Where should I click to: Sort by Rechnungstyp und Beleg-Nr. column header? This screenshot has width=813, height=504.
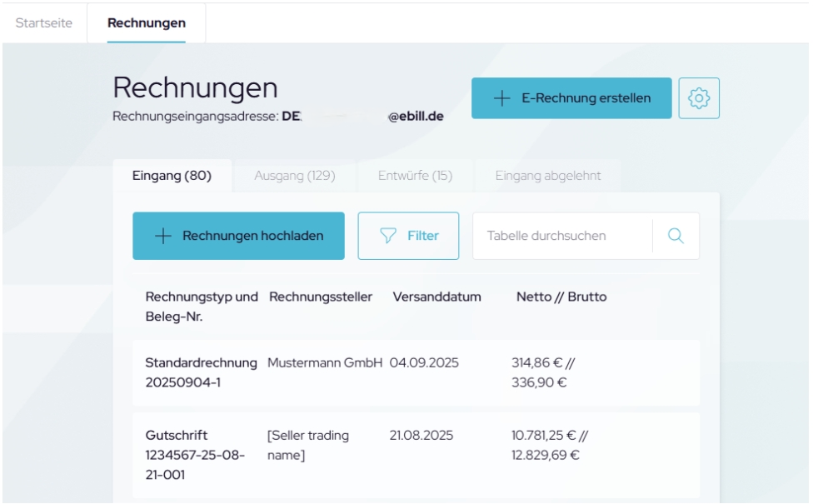[201, 307]
